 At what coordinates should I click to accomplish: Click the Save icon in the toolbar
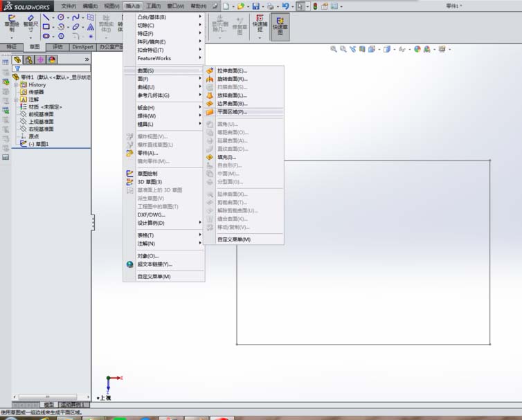pyautogui.click(x=255, y=6)
